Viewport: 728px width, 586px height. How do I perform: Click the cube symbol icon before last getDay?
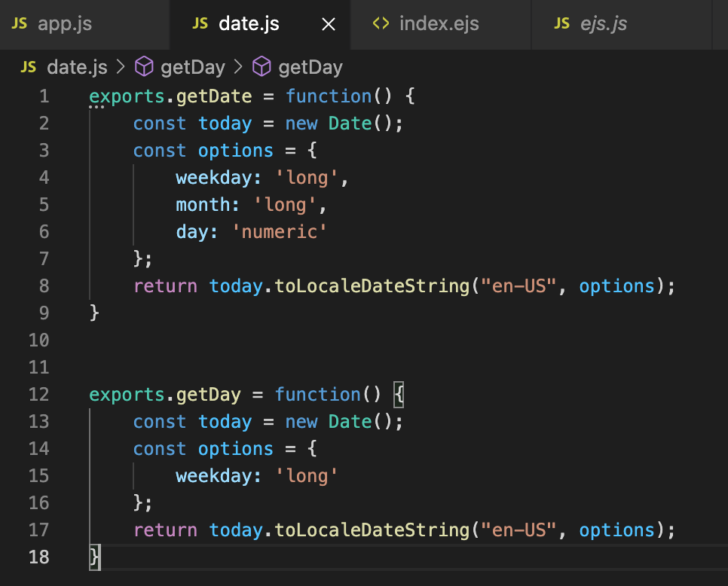point(262,66)
